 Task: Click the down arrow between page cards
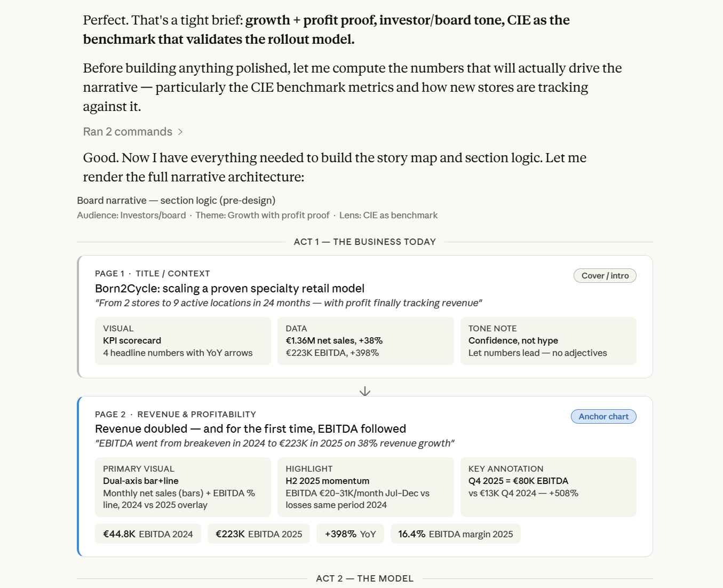click(365, 392)
